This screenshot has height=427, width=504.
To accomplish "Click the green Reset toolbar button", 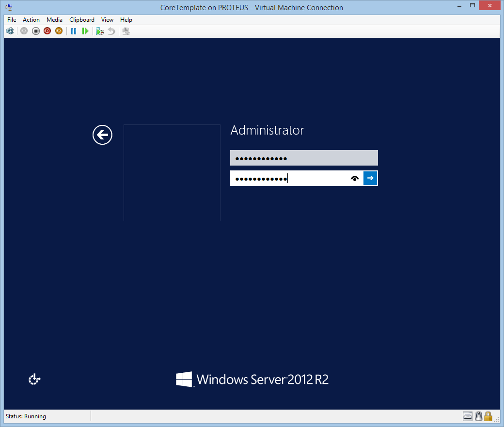I will pos(85,31).
